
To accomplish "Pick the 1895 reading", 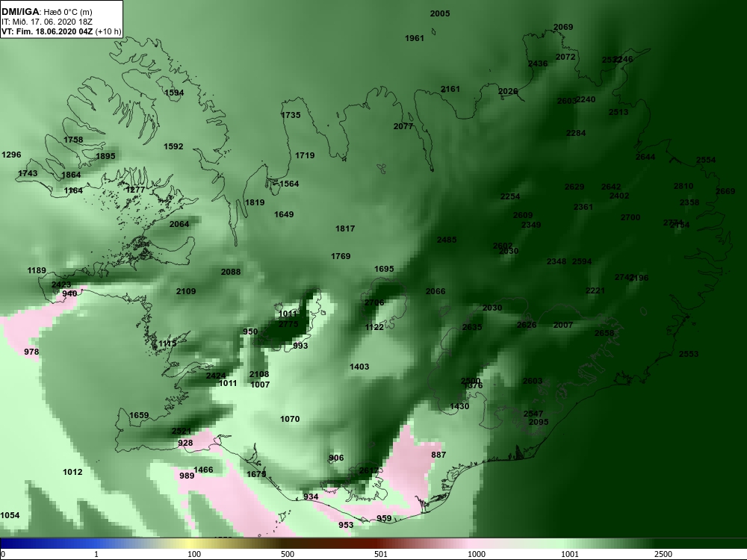I will coord(105,156).
